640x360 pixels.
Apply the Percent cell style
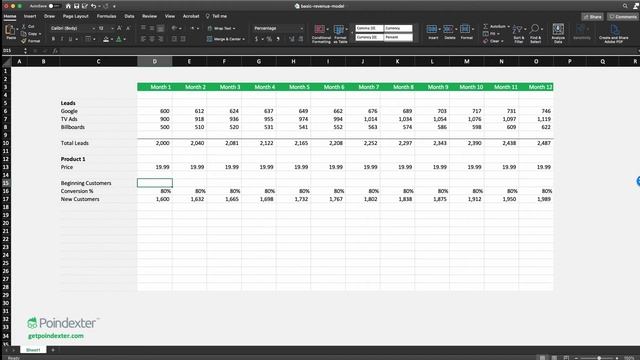click(x=398, y=37)
